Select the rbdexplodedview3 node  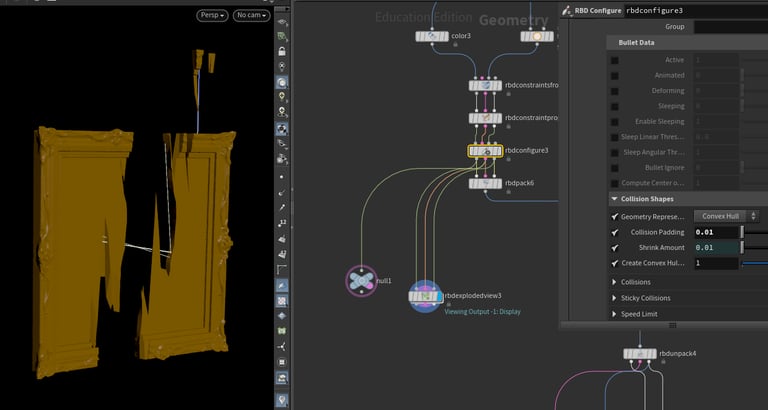tap(425, 296)
